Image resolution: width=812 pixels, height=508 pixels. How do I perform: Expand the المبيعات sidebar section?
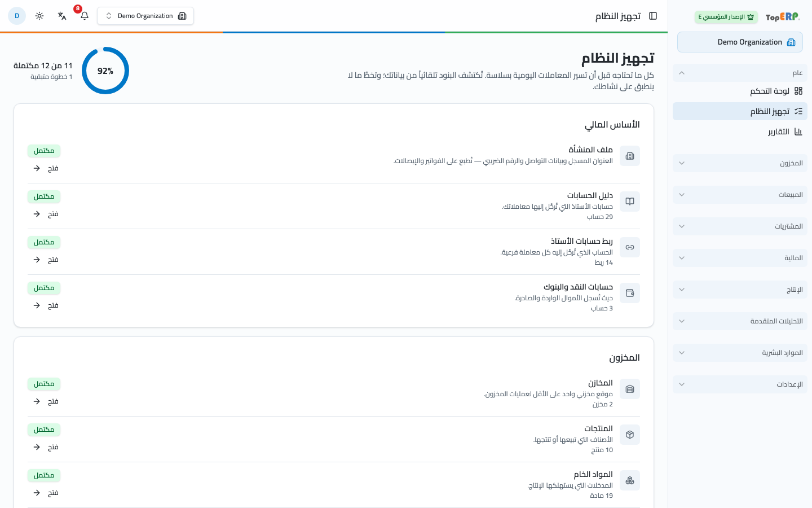pyautogui.click(x=740, y=195)
